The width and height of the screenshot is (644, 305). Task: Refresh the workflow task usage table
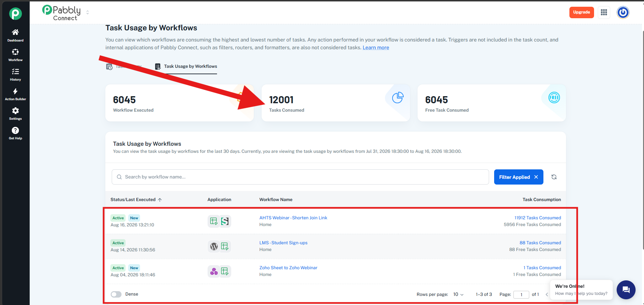click(x=554, y=177)
